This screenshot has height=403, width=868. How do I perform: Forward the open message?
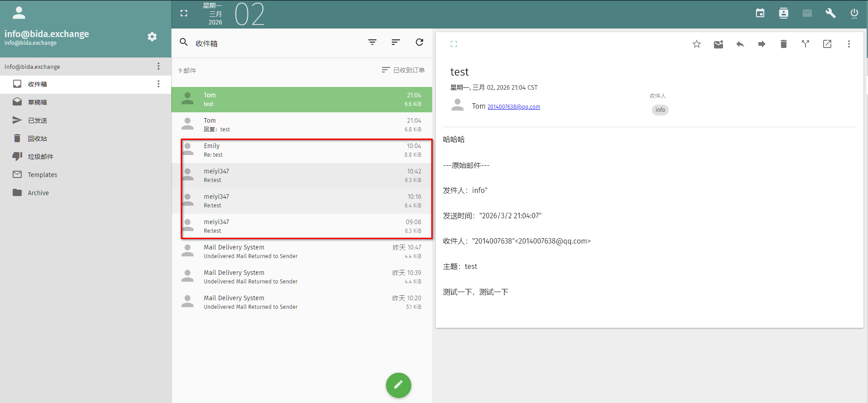(762, 44)
